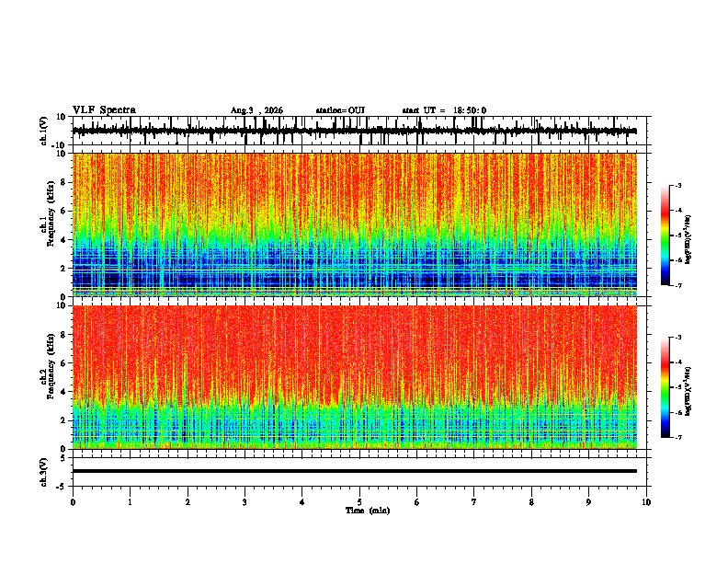The image size is (728, 563).
Task: Click the time axis tick label "2"
Action: [188, 502]
